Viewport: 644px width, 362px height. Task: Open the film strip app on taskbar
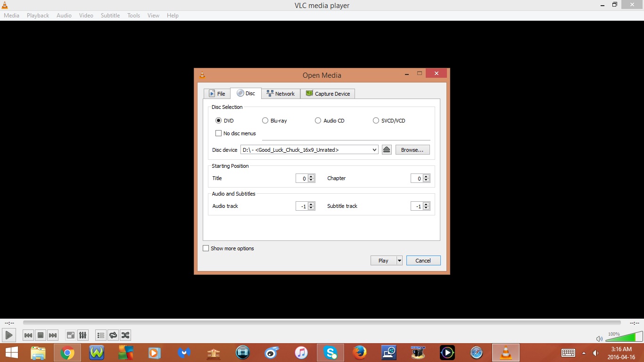[x=242, y=353]
